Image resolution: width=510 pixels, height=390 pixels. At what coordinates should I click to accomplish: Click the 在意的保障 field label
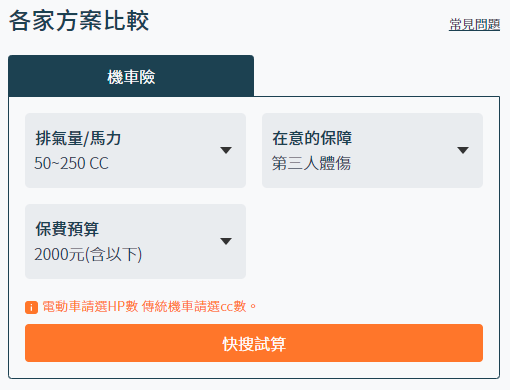tap(312, 138)
